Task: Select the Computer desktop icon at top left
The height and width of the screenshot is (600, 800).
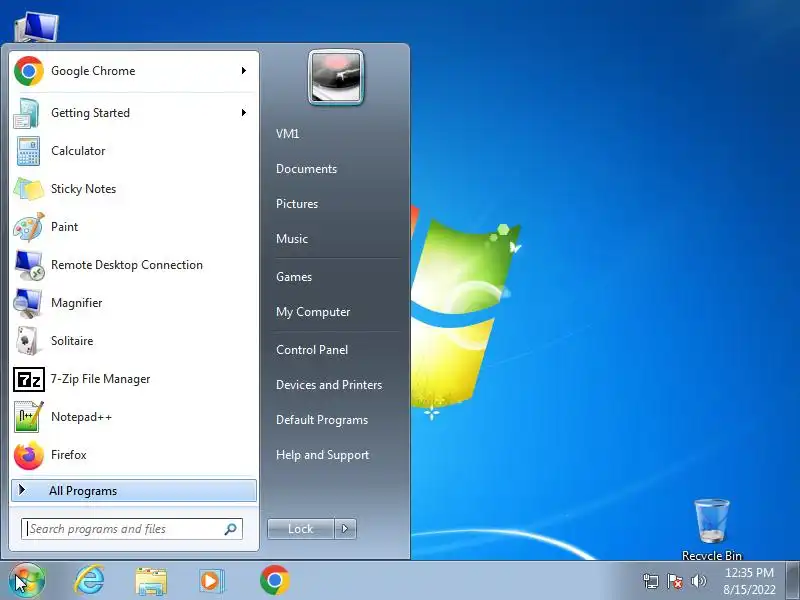Action: [x=36, y=27]
